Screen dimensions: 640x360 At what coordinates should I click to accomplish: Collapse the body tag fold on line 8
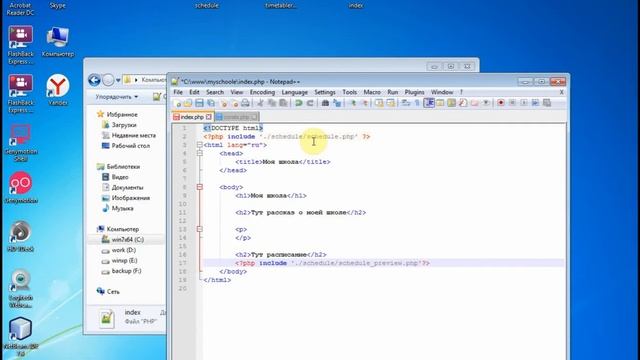point(200,187)
